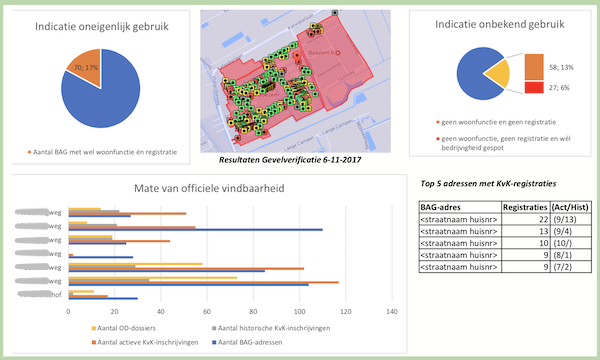This screenshot has width=600, height=360.
Task: Click the grey marker at map top edge
Action: (x=335, y=13)
